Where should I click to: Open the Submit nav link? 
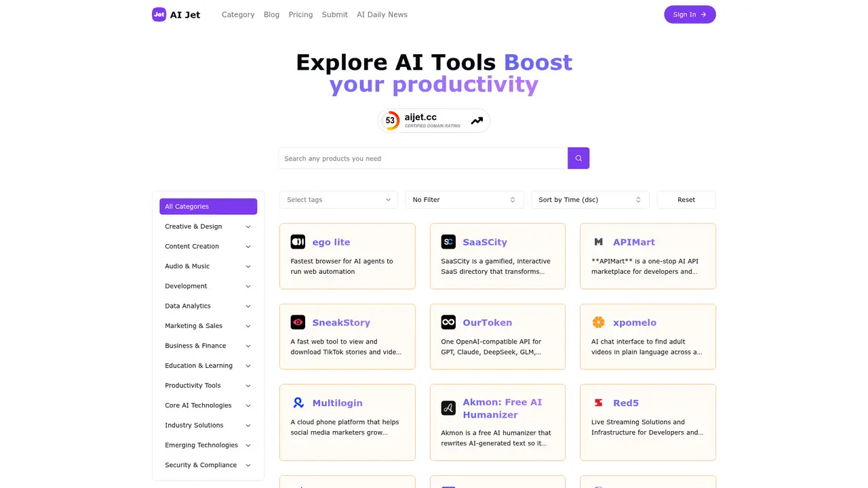click(335, 15)
